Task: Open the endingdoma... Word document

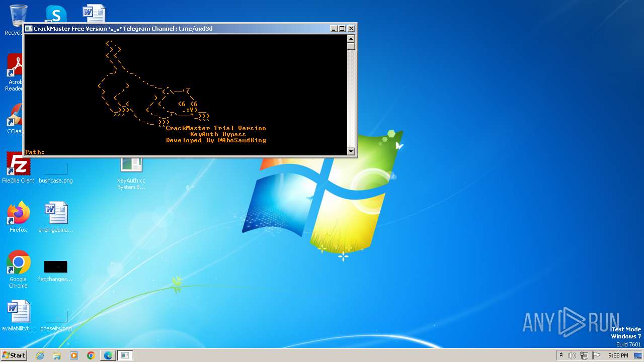Action: click(x=56, y=217)
